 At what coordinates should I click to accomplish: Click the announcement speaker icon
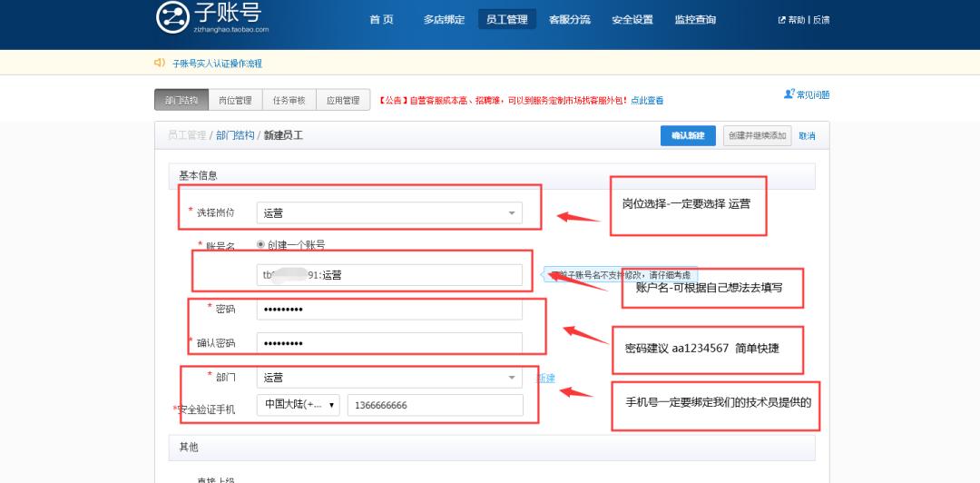click(160, 63)
